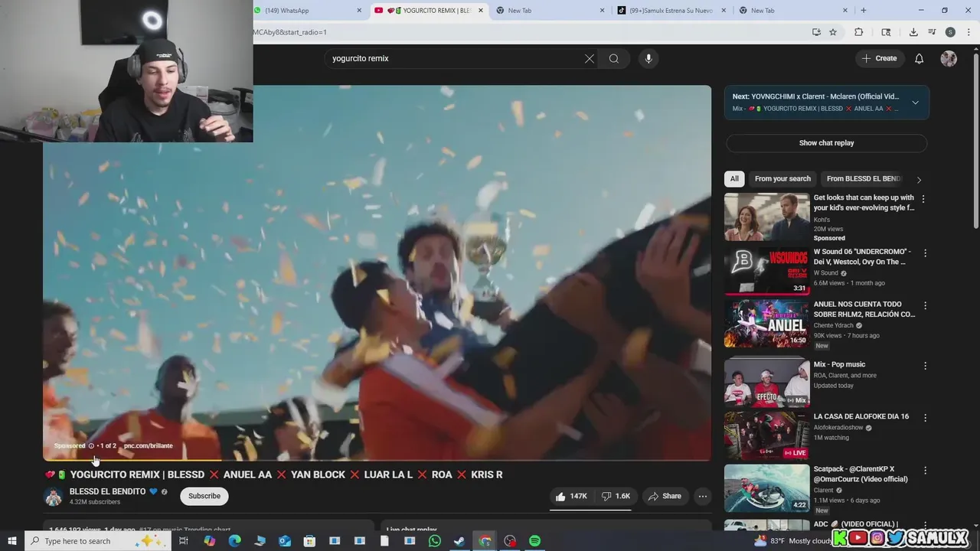
Task: Open Scatpack - @ClarentKP video title
Action: point(861,474)
